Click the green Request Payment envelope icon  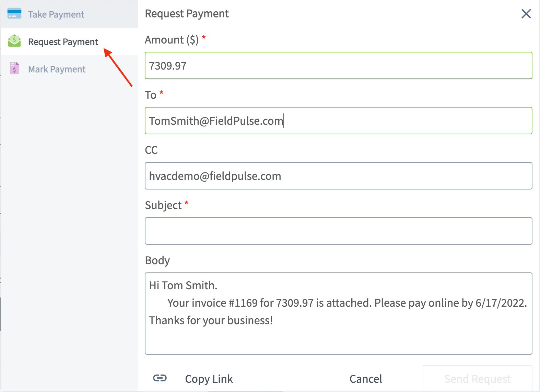click(x=14, y=41)
